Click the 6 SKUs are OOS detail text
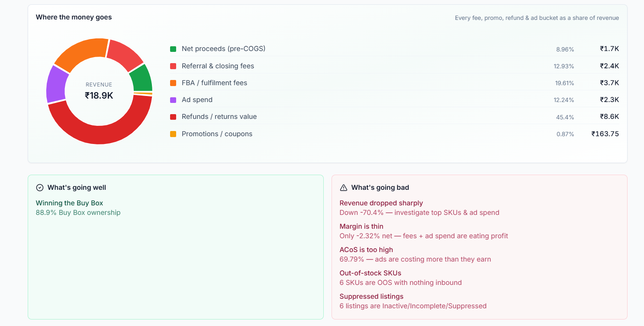 click(401, 283)
